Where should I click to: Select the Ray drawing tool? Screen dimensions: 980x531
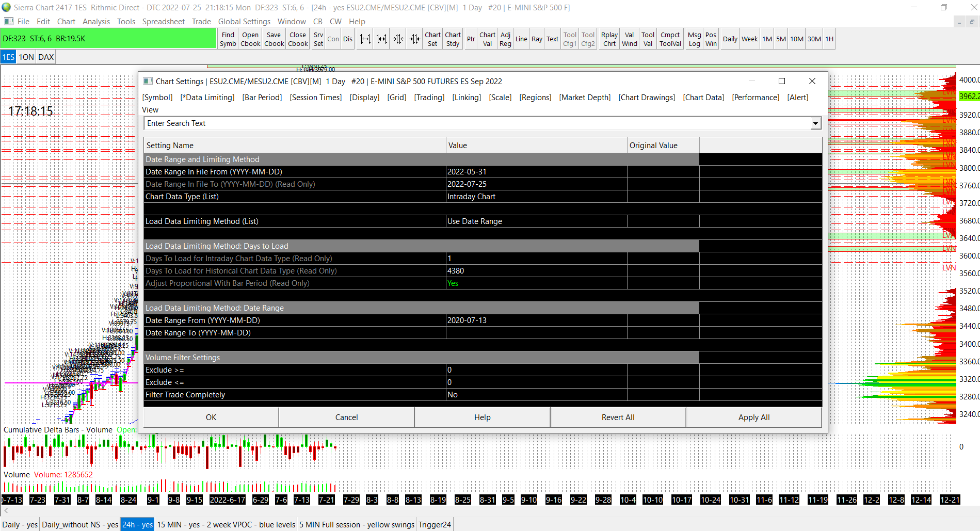[537, 39]
